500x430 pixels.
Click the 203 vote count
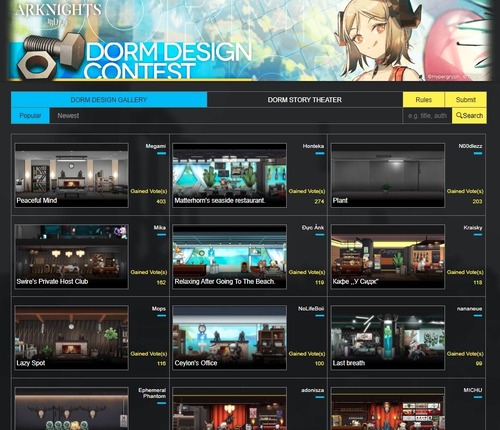pos(477,201)
